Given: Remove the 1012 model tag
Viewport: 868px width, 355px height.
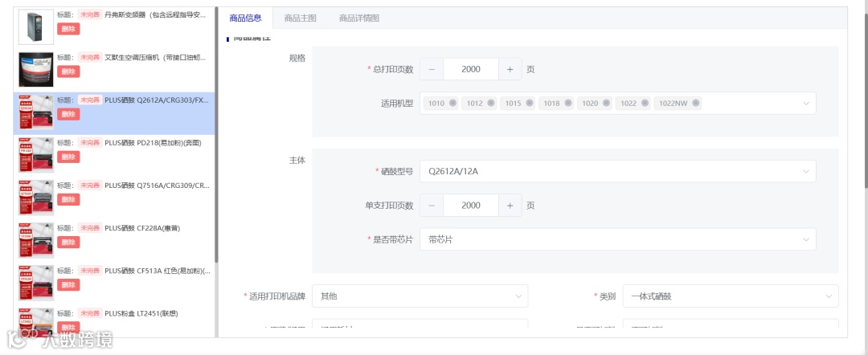Looking at the screenshot, I should pos(491,104).
